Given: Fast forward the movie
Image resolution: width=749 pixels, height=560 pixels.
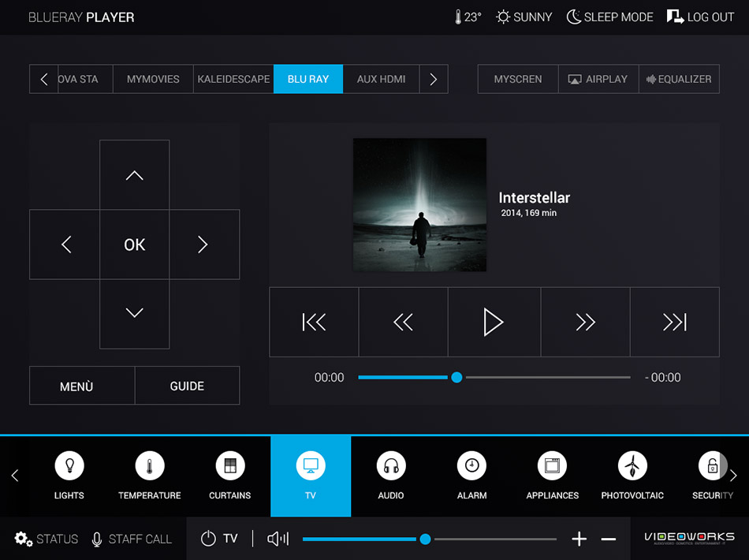Looking at the screenshot, I should (x=585, y=322).
